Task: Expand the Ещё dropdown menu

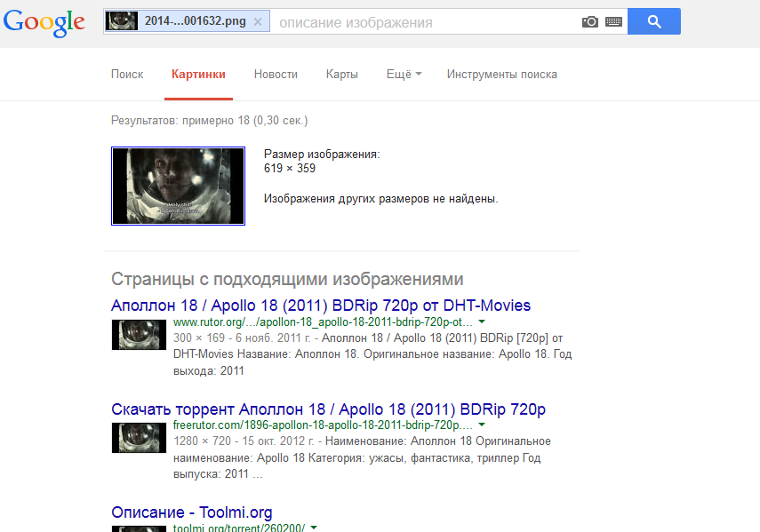Action: (x=404, y=74)
